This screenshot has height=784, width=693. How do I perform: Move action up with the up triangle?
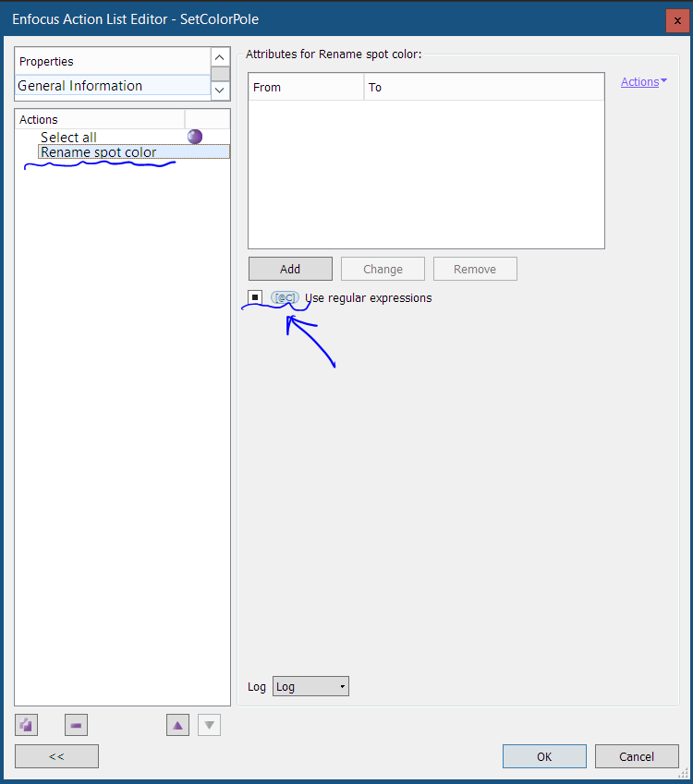click(x=177, y=725)
